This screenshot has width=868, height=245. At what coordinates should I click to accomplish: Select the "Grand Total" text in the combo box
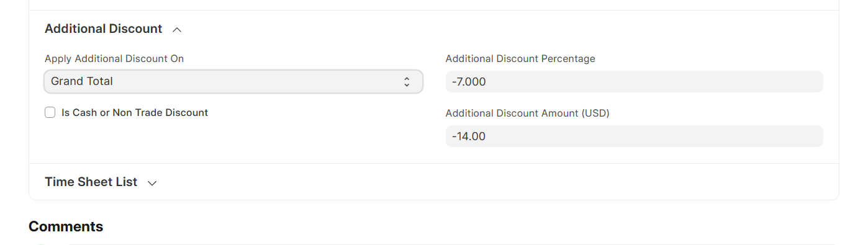82,81
